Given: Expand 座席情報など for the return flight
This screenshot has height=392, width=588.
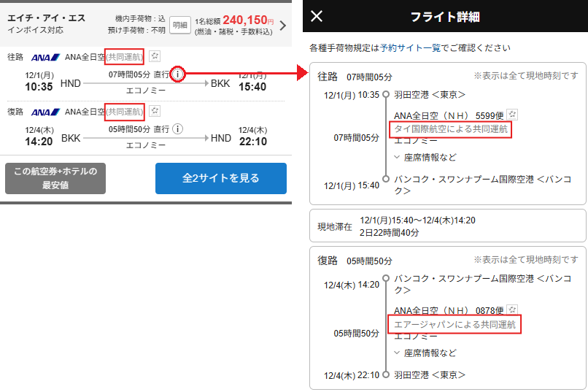Looking at the screenshot, I should click(x=425, y=353).
